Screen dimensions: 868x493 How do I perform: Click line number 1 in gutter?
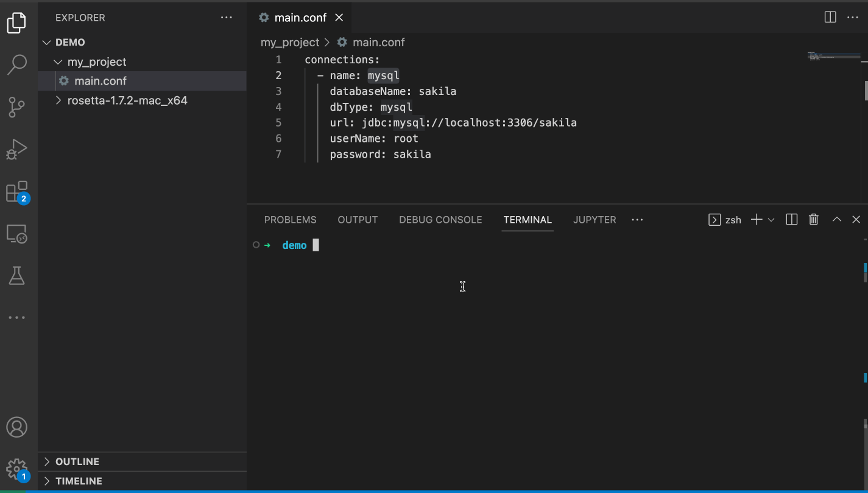point(278,60)
